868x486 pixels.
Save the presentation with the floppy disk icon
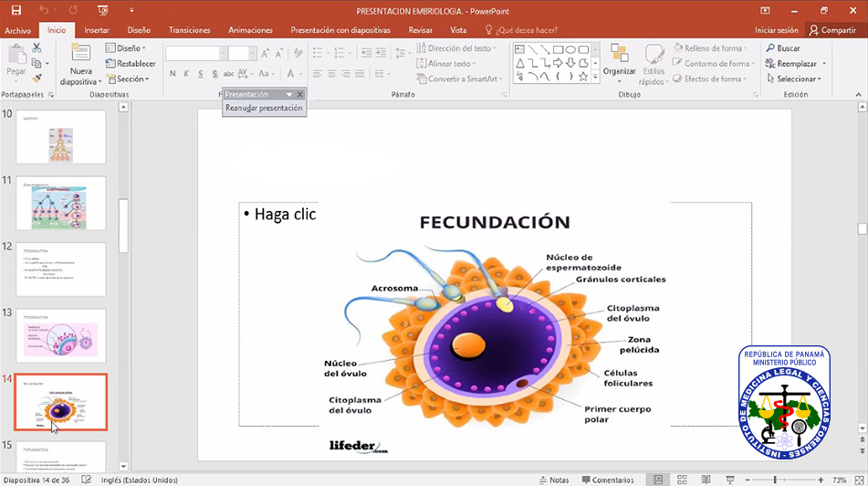[x=16, y=10]
